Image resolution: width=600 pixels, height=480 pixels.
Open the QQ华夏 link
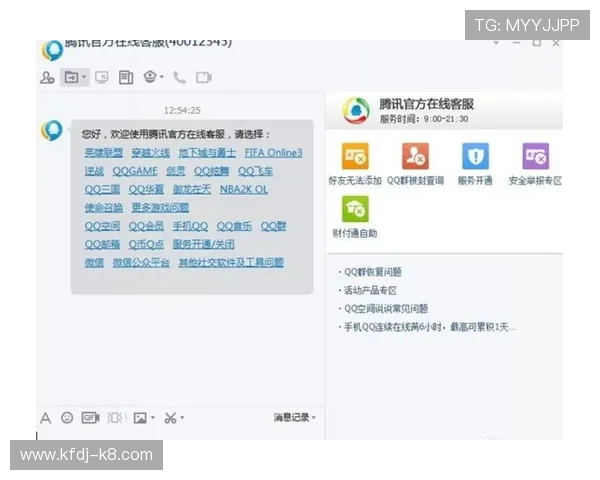[146, 189]
